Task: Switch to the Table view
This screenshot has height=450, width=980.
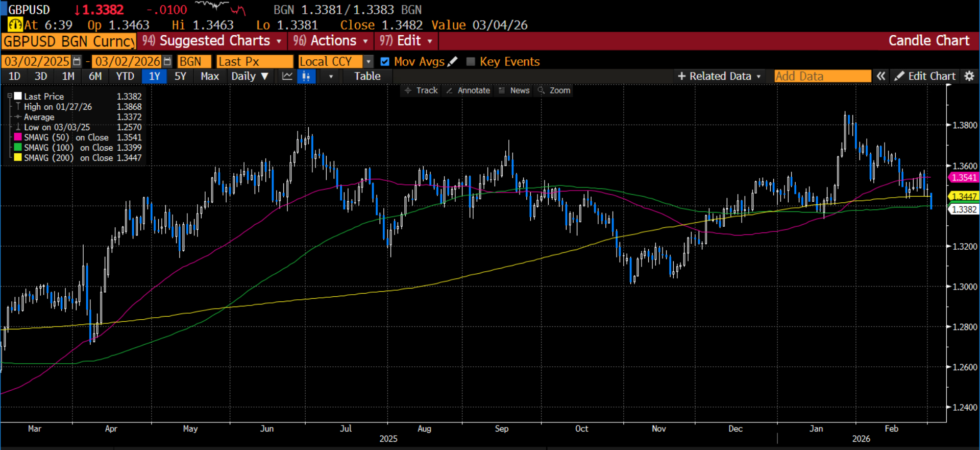Action: point(367,76)
